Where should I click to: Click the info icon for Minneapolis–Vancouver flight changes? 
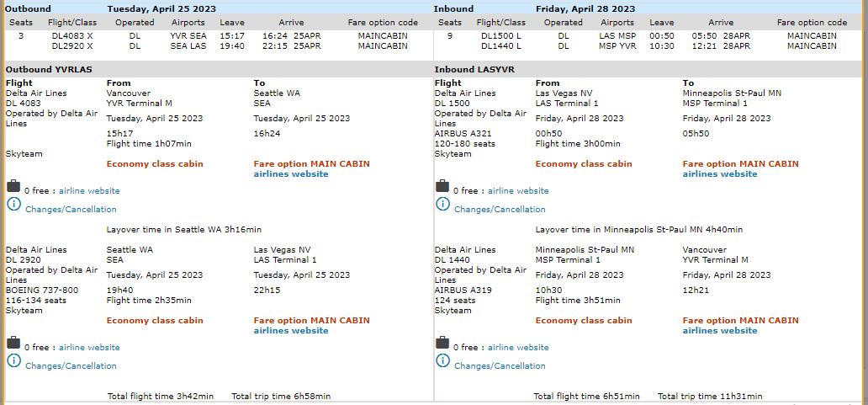[442, 360]
